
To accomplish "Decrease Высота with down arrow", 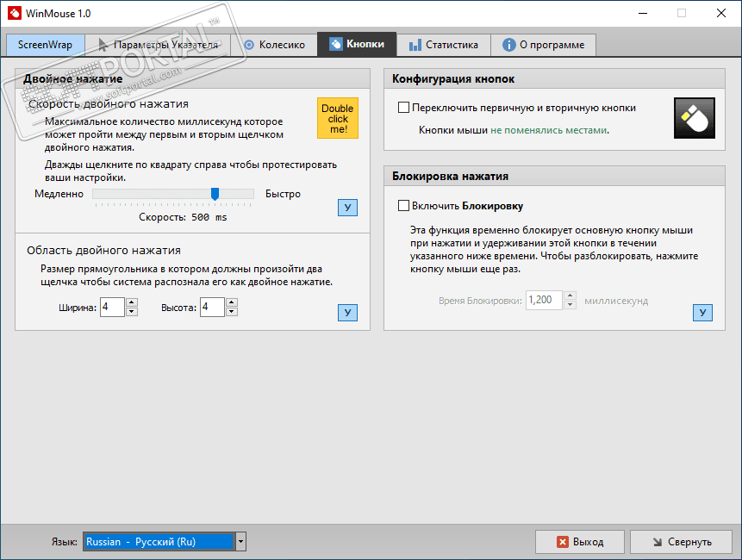I will (x=232, y=312).
